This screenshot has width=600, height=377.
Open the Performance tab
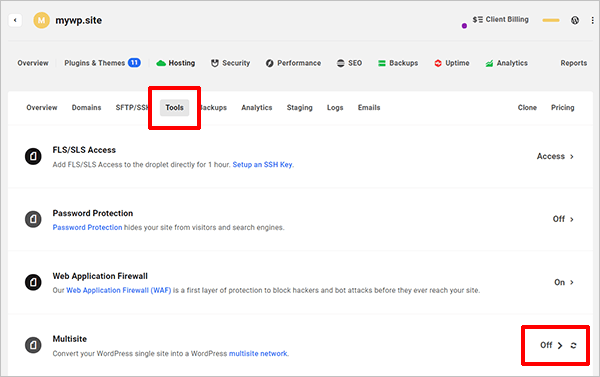[x=293, y=63]
